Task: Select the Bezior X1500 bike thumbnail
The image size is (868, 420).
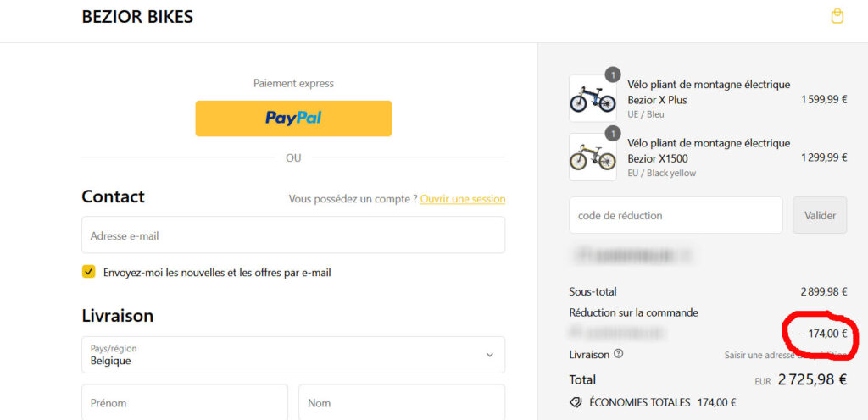Action: pyautogui.click(x=592, y=157)
